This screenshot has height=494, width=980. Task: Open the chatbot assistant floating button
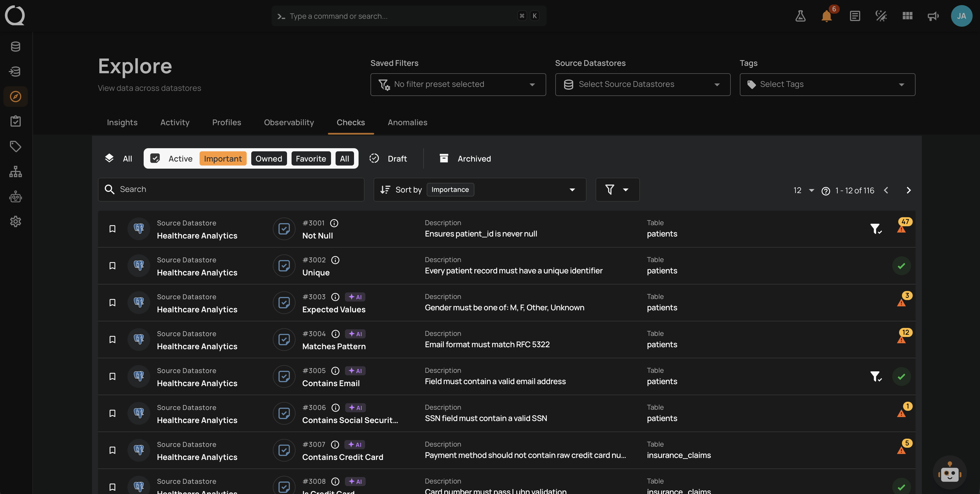[x=950, y=473]
